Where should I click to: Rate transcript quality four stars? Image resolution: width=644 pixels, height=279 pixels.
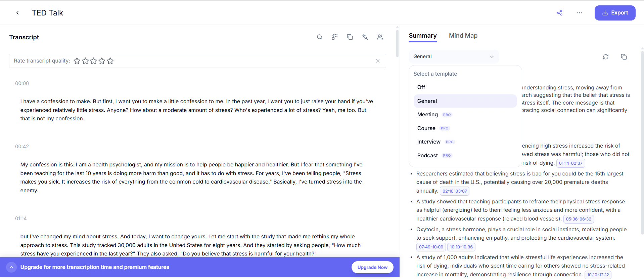click(102, 61)
